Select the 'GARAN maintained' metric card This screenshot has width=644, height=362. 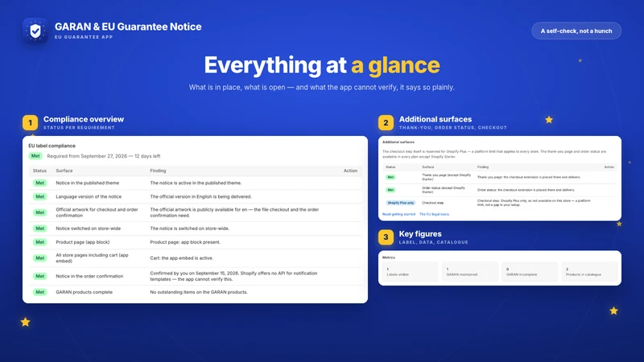(469, 272)
